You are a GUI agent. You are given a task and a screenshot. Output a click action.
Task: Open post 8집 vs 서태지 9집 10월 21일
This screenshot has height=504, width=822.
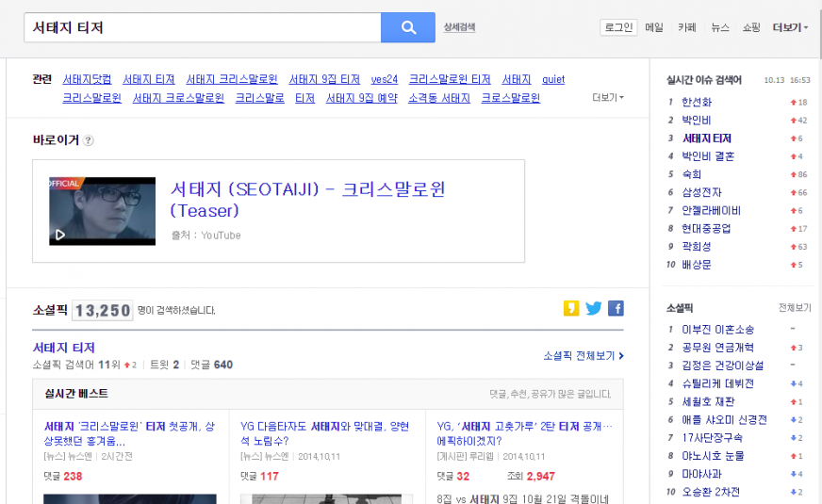click(x=522, y=498)
